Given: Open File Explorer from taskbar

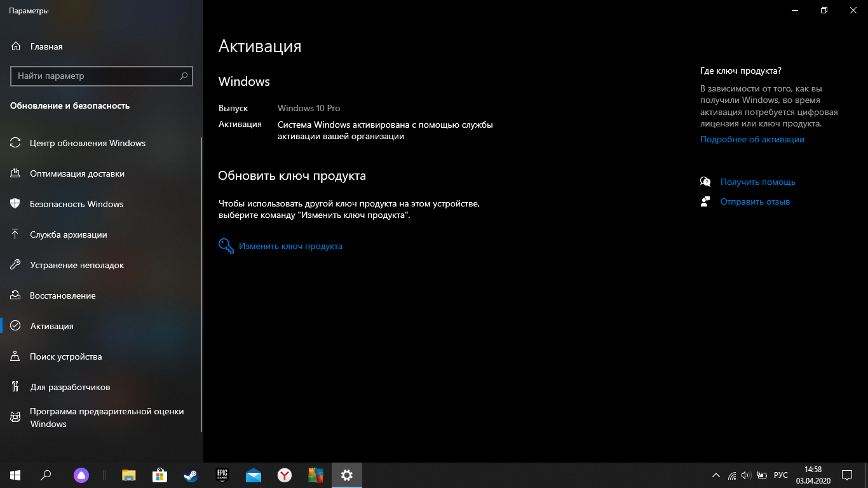Looking at the screenshot, I should click(x=129, y=475).
